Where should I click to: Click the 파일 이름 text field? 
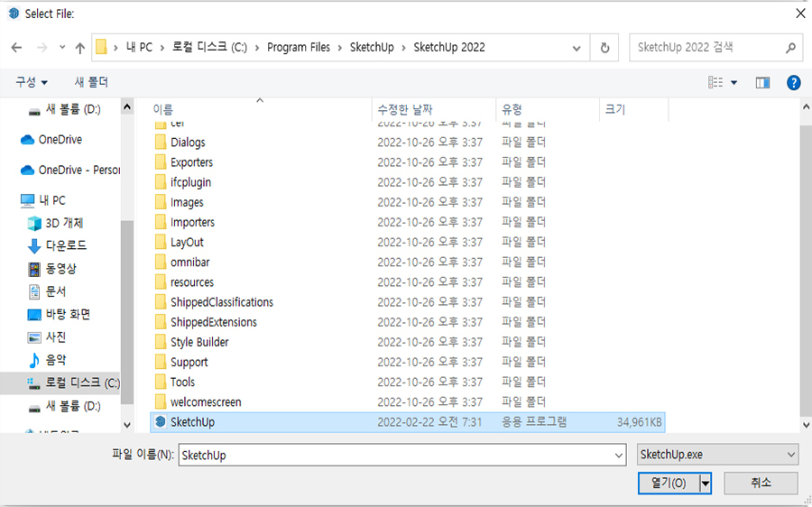click(396, 456)
